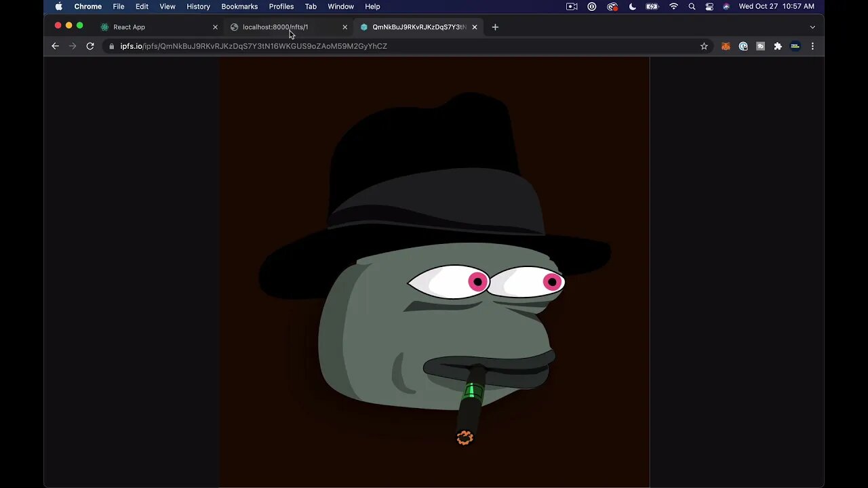Open the Tab menu
This screenshot has width=868, height=488.
pyautogui.click(x=311, y=6)
